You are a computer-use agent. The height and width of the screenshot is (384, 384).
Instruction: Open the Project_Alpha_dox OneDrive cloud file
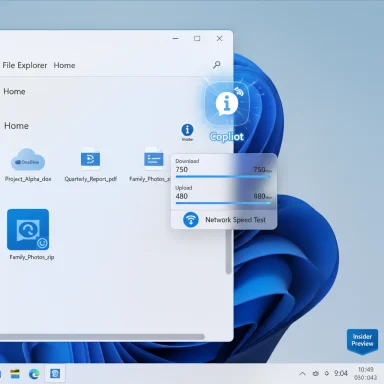(28, 160)
